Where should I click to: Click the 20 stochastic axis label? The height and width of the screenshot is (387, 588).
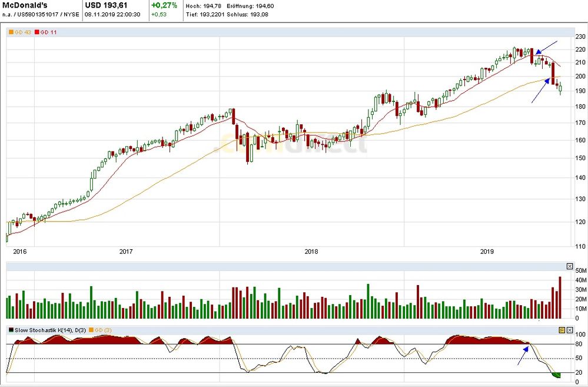coord(579,373)
